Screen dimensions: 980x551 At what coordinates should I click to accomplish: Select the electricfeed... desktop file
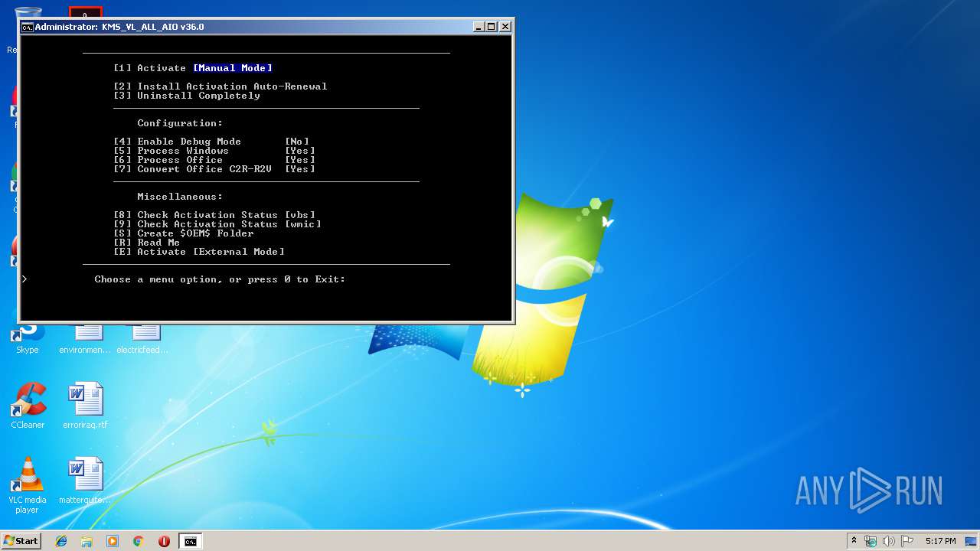point(142,338)
